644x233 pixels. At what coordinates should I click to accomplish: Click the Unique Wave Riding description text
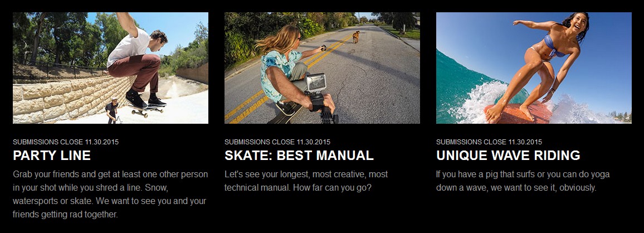[x=517, y=181]
